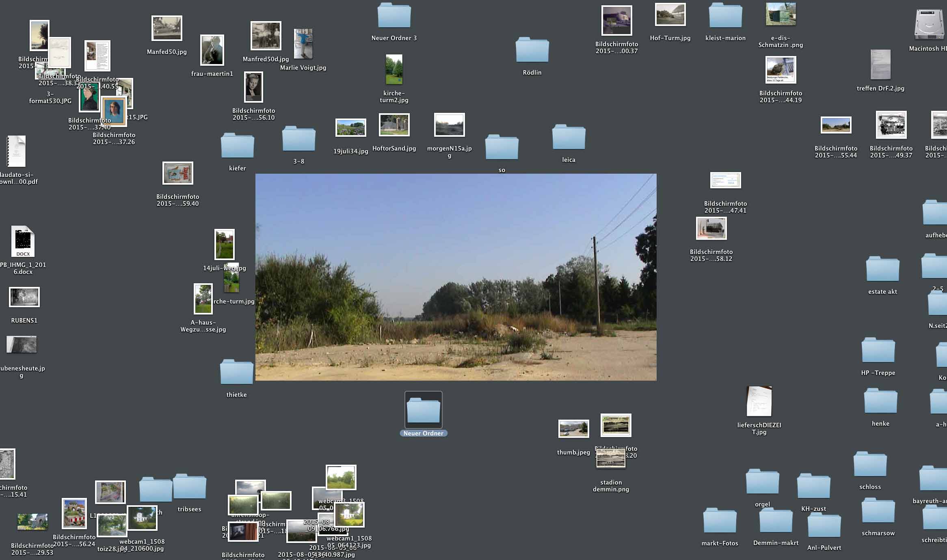Click the Manfed50.jpg image thumbnail

pyautogui.click(x=166, y=28)
